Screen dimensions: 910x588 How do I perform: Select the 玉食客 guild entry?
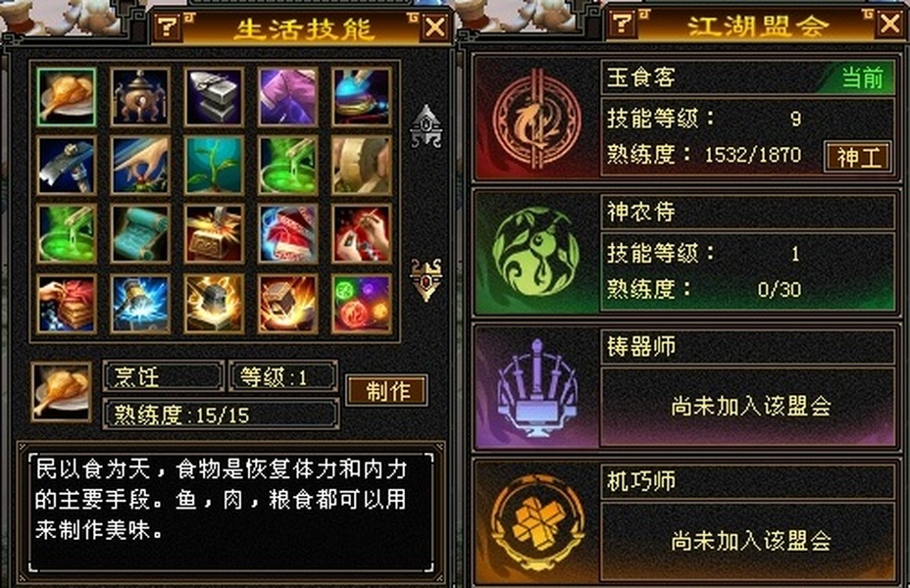coord(686,119)
